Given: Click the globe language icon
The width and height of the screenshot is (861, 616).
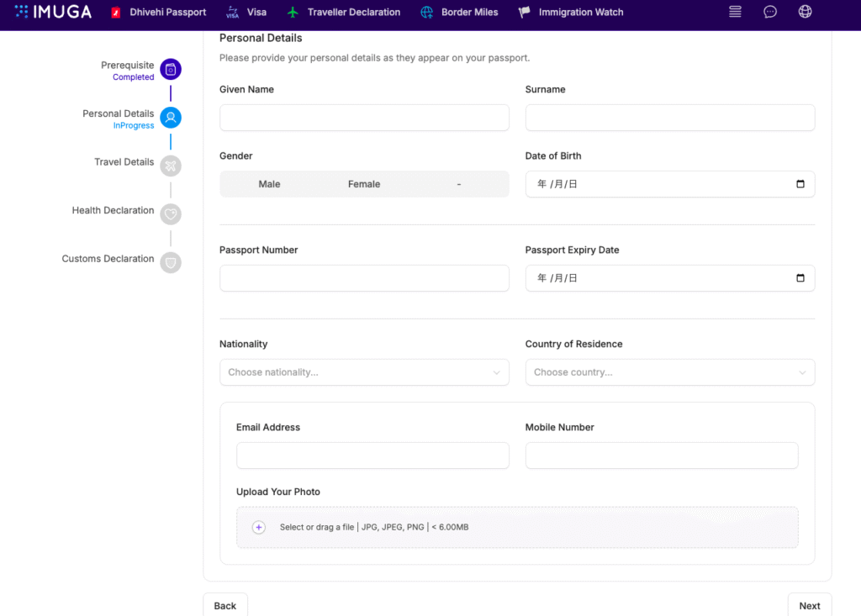Looking at the screenshot, I should (805, 12).
